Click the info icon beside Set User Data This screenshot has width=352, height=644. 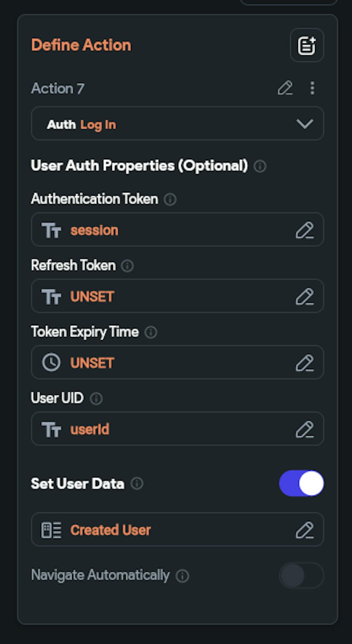click(138, 484)
